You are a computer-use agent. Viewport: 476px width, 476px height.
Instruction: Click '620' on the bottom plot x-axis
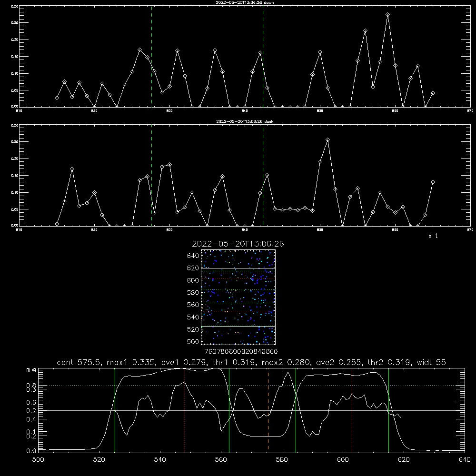404,460
